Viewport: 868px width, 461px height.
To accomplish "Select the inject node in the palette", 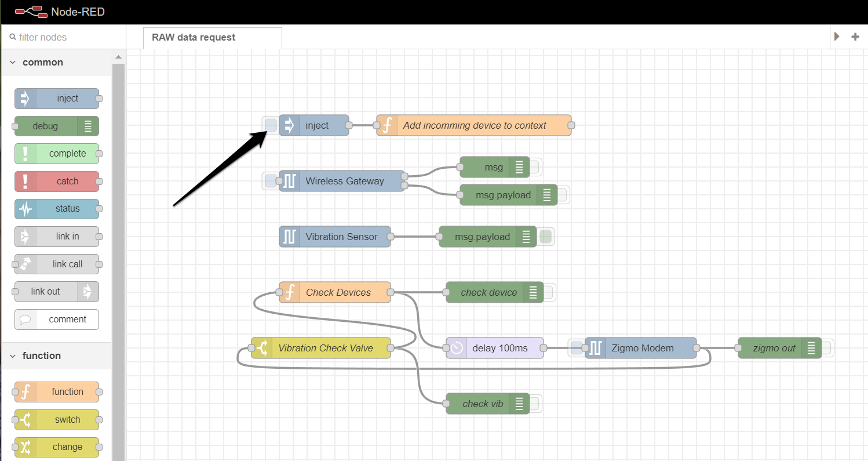I will (57, 99).
